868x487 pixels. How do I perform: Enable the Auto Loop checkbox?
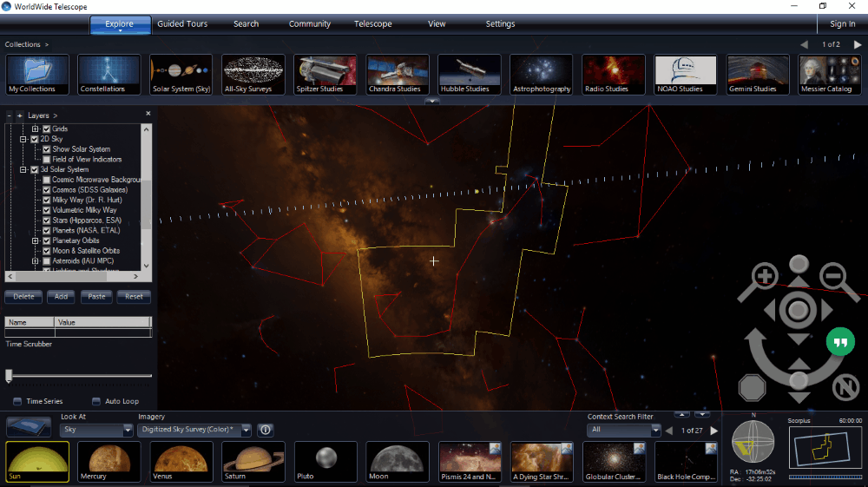pos(96,401)
